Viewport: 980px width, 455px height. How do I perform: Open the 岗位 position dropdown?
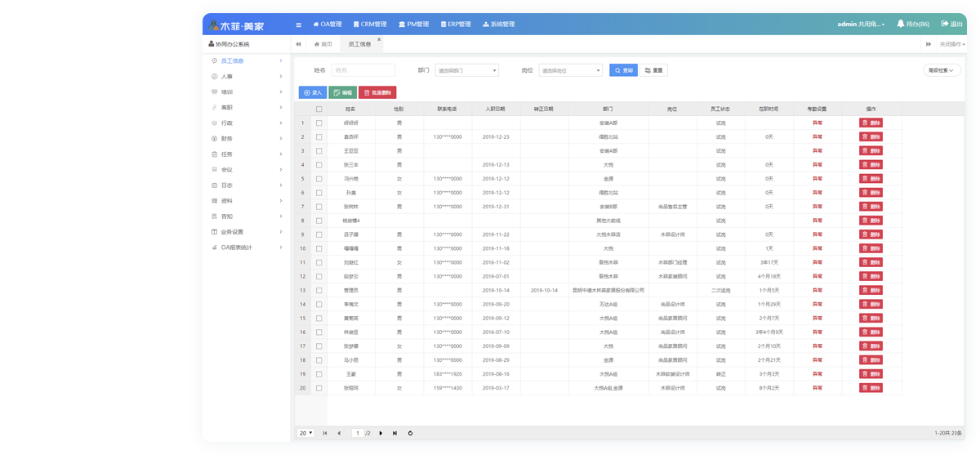coord(571,71)
